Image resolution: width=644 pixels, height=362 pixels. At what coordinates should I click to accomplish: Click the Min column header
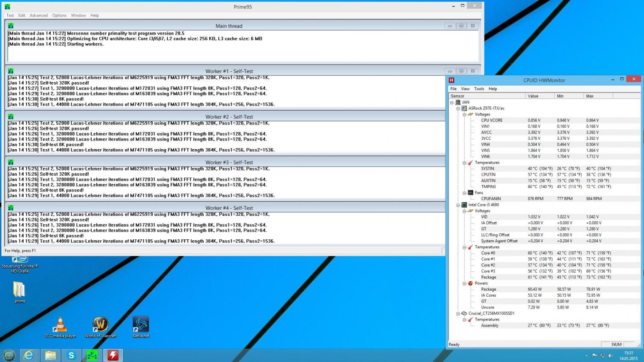pos(569,96)
